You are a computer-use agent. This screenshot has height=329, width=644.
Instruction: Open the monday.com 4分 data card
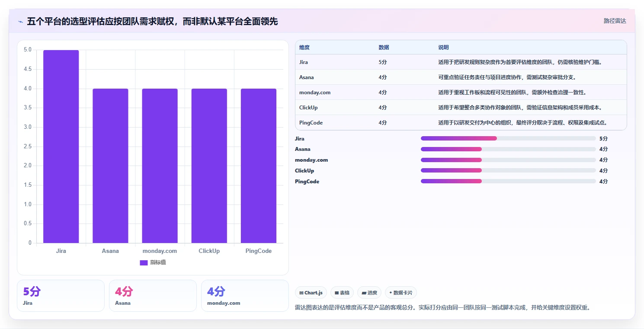245,296
